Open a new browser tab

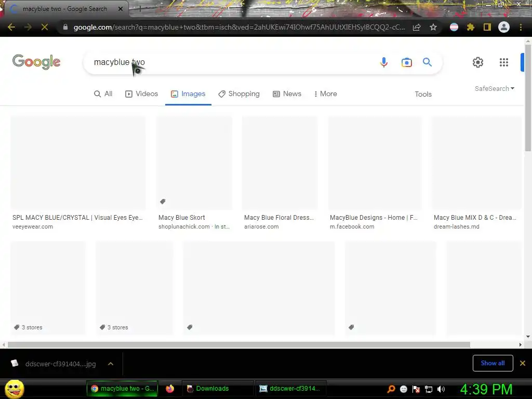pyautogui.click(x=140, y=9)
